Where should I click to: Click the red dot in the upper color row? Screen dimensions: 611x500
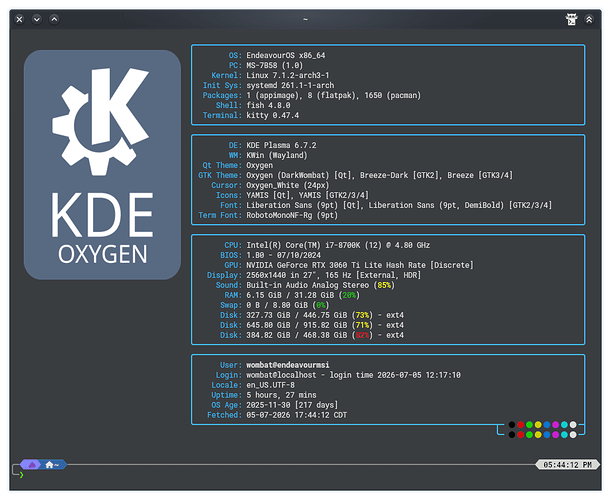click(521, 425)
